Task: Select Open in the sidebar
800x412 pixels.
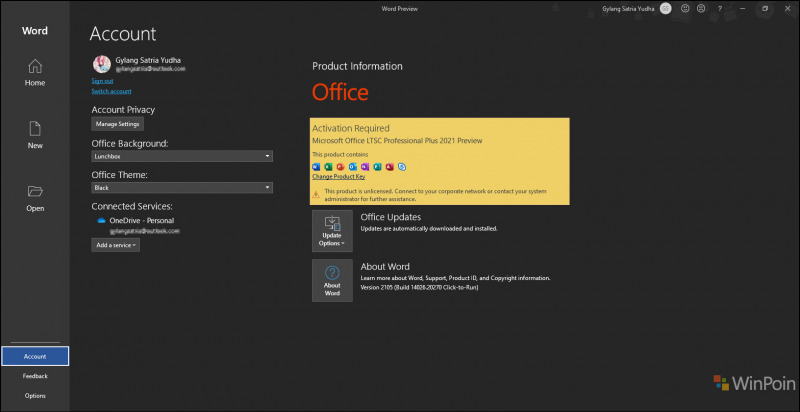Action: click(35, 198)
